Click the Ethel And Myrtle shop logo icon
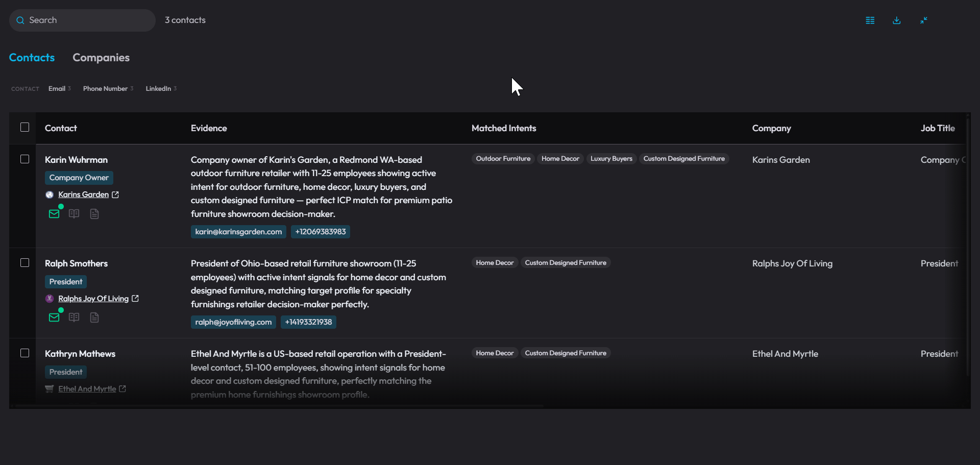Viewport: 980px width, 465px height. 50,389
